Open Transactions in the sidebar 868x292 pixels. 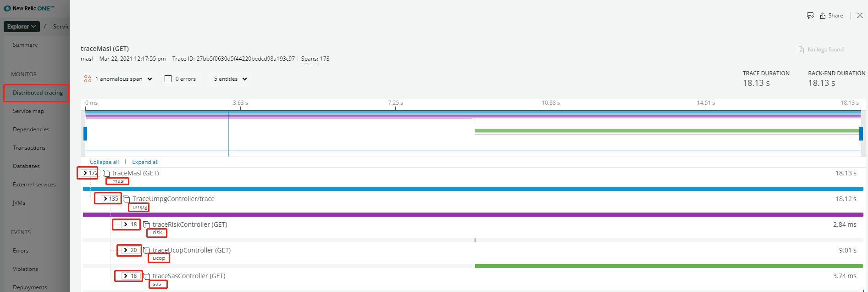29,148
